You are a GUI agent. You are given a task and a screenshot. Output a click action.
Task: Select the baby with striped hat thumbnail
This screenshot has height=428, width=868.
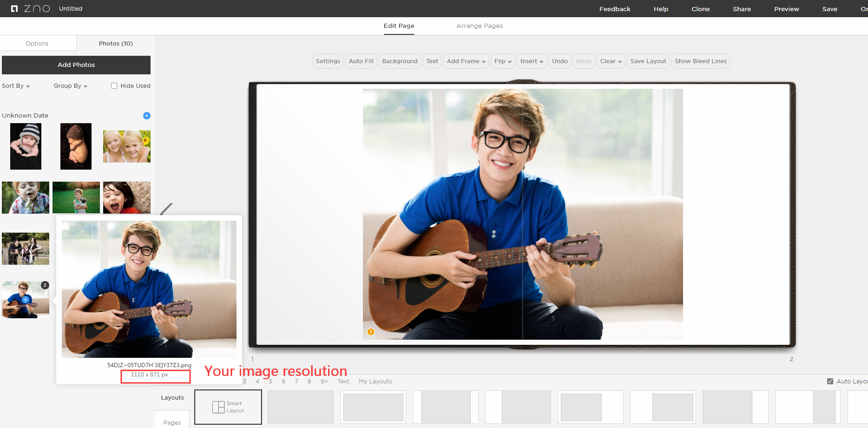tap(26, 146)
